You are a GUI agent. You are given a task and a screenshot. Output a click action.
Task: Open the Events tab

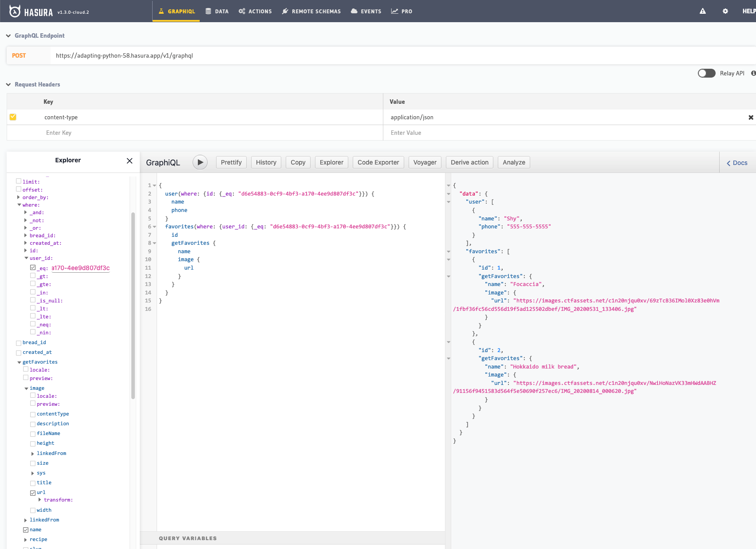pos(366,11)
